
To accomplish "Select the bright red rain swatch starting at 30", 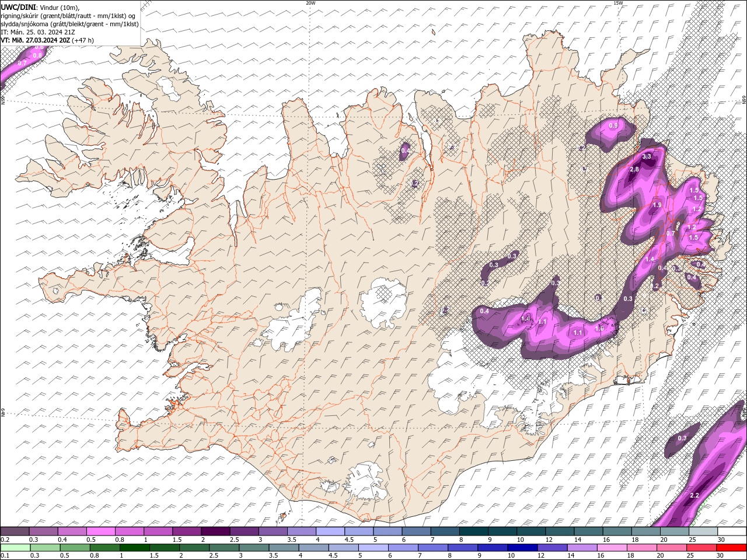I will point(731,547).
